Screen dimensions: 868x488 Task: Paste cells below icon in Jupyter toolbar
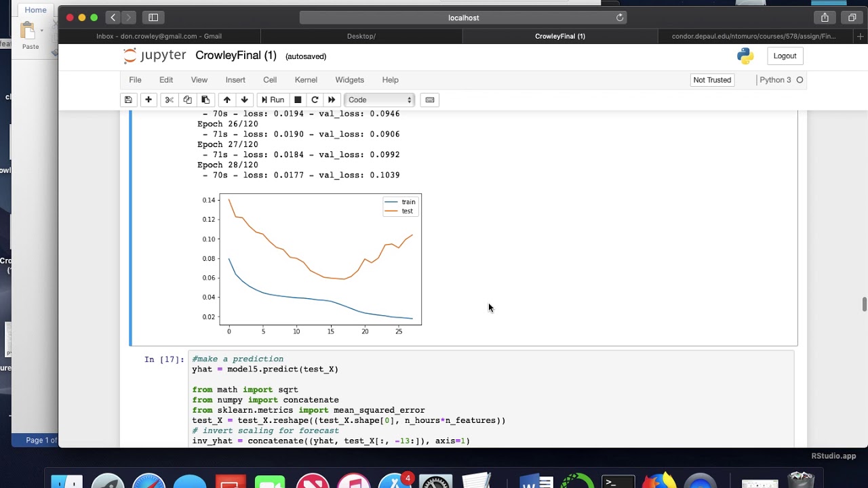205,100
